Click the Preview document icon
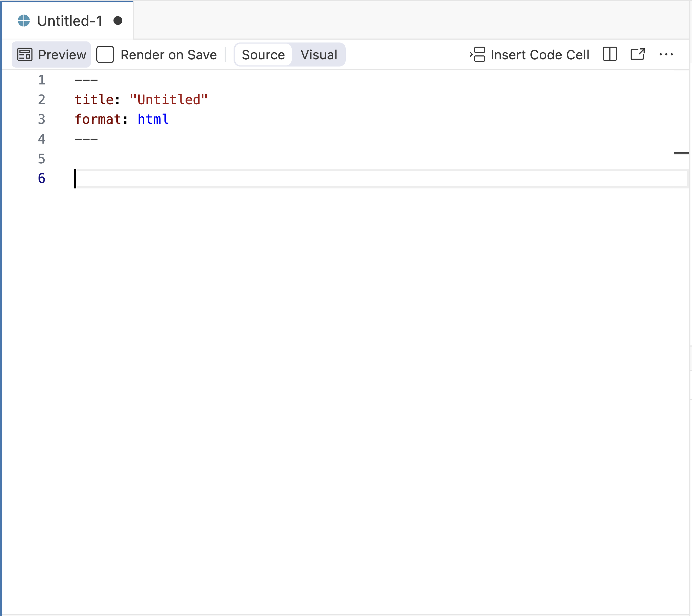This screenshot has height=616, width=692. tap(25, 55)
